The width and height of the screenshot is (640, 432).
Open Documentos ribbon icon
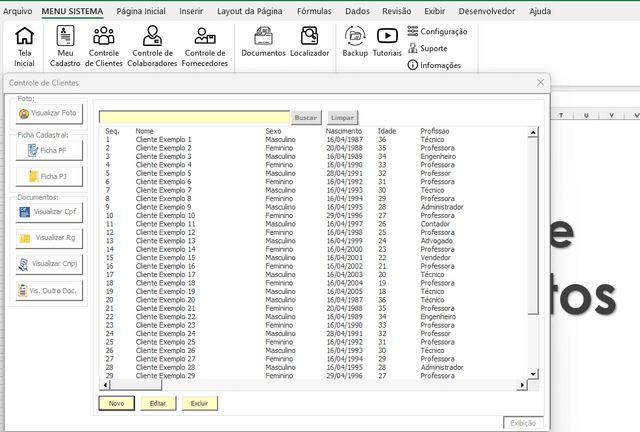pyautogui.click(x=263, y=41)
